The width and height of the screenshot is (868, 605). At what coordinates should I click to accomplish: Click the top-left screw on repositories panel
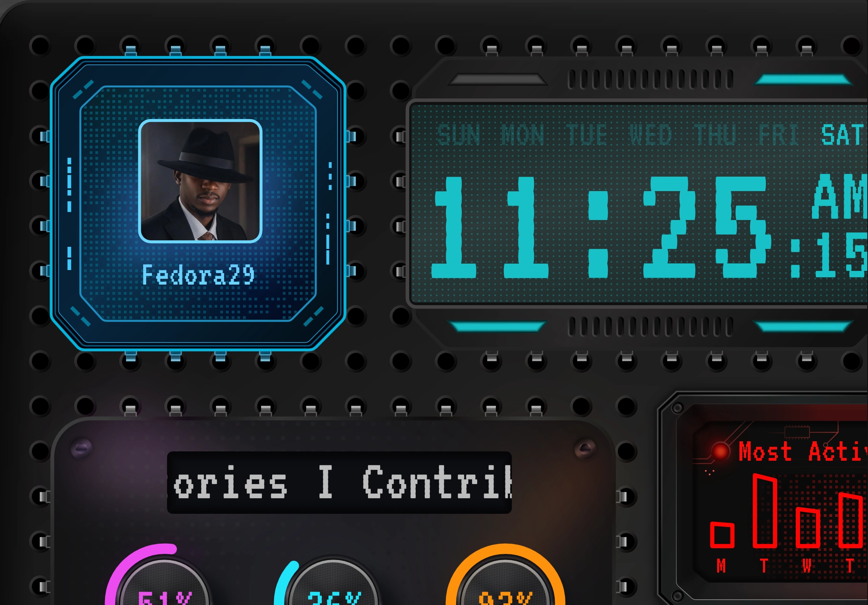pyautogui.click(x=81, y=449)
